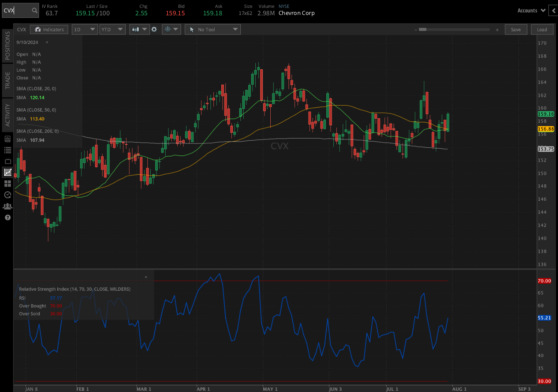Expand the YTD time range dropdown
The height and width of the screenshot is (392, 558).
113,29
